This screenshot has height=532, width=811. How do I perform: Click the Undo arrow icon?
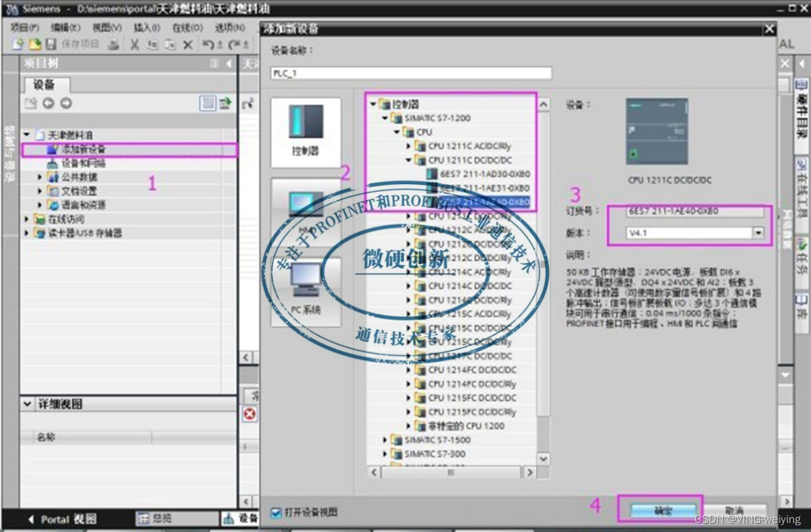[208, 44]
